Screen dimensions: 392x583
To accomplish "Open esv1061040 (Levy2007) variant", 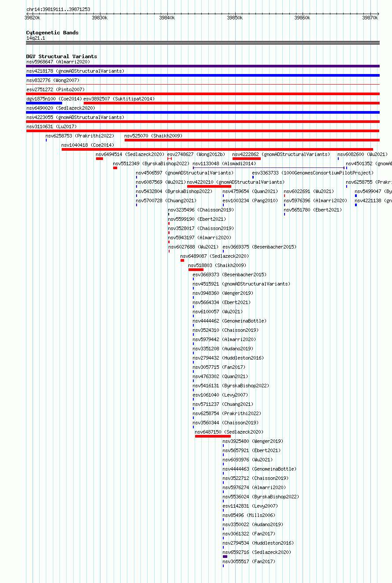I will coord(220,395).
